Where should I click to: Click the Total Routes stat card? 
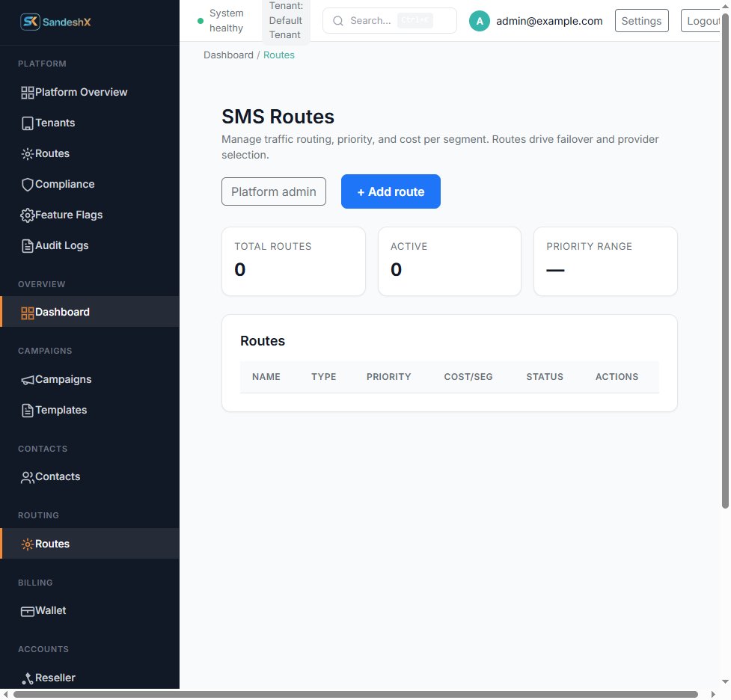pos(294,262)
